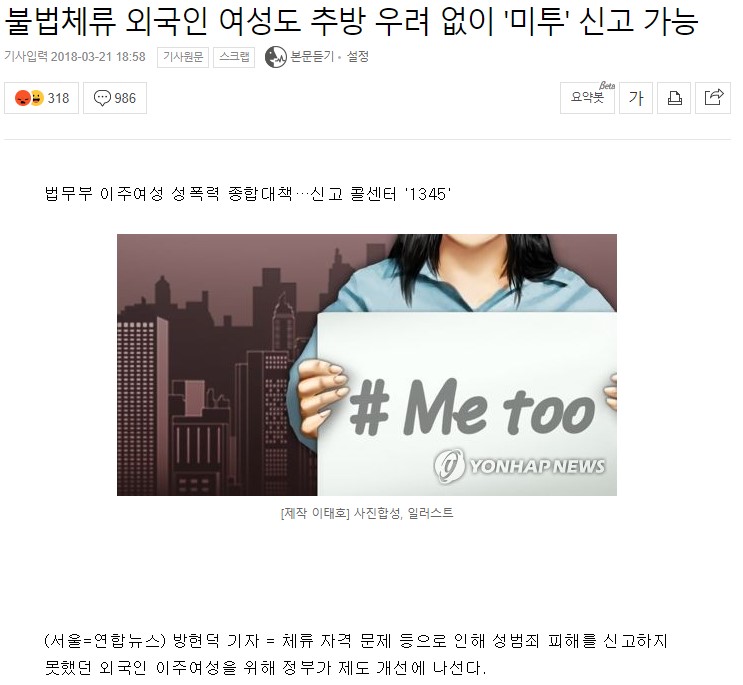The width and height of the screenshot is (743, 685).
Task: Click the 스크랩 button
Action: coord(234,57)
